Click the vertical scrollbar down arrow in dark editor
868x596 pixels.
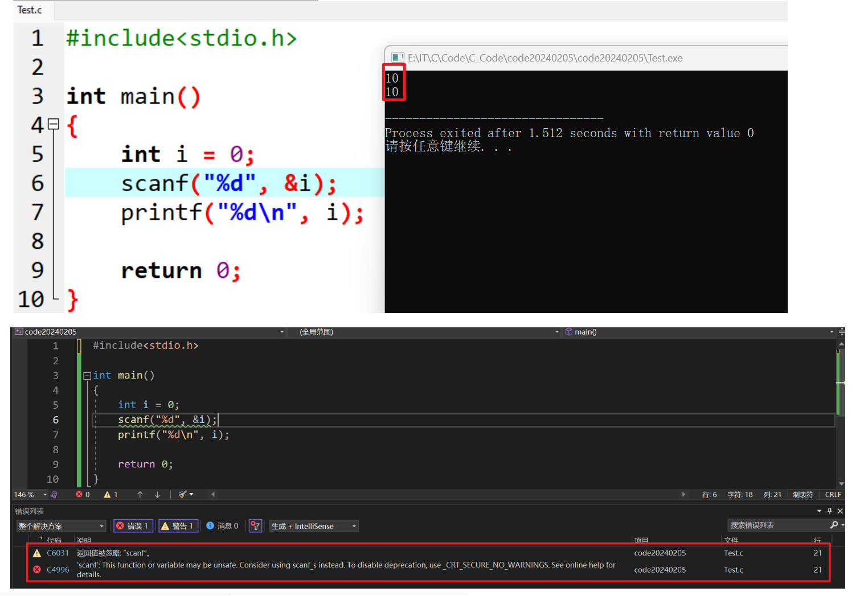841,484
